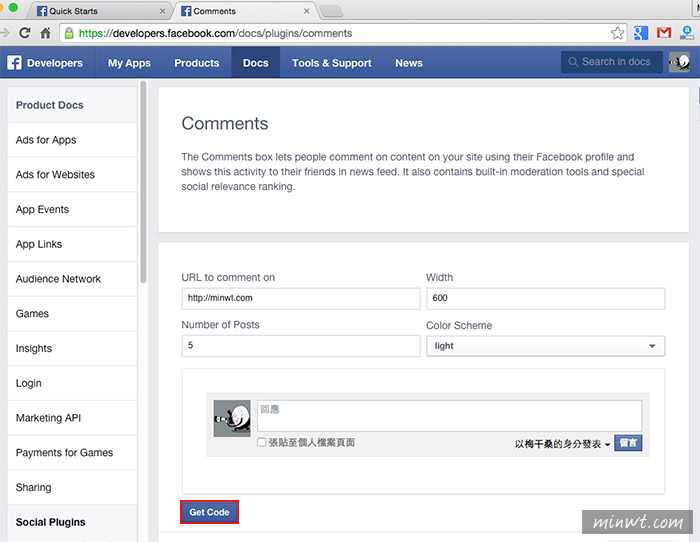Open the Docs menu
Image resolution: width=700 pixels, height=542 pixels.
(x=256, y=63)
